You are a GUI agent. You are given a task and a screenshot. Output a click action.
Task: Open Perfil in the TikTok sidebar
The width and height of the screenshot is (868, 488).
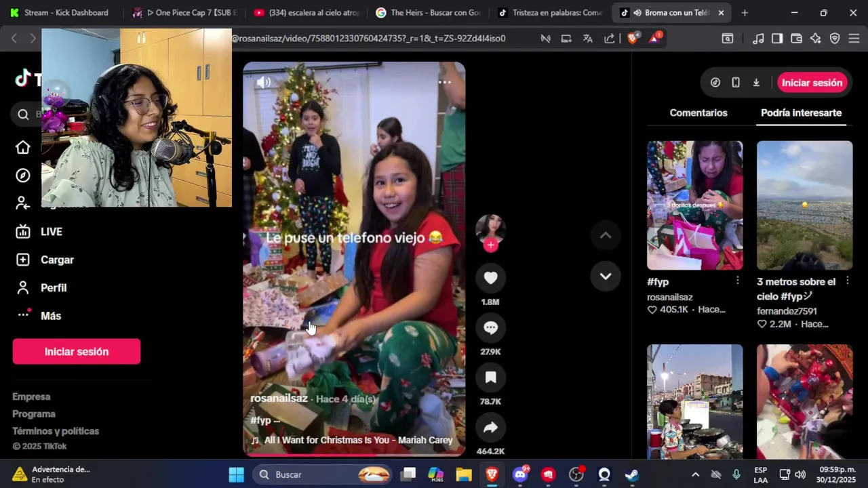41,288
